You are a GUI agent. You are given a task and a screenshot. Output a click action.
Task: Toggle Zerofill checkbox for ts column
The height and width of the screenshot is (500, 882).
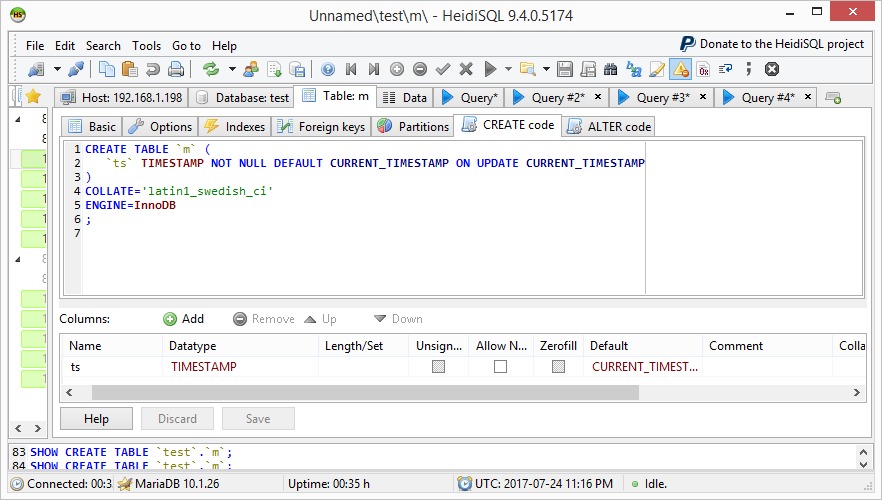tap(558, 367)
